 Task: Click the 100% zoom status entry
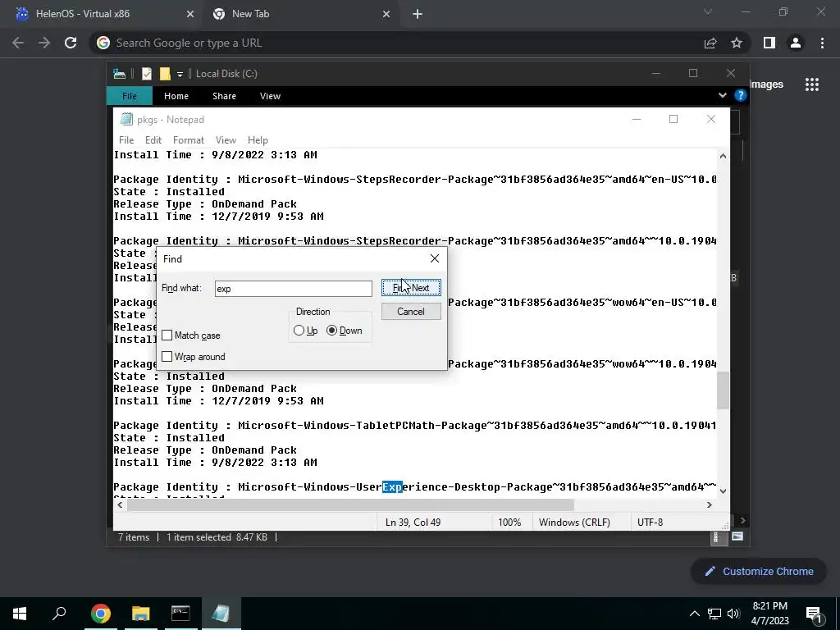tap(509, 522)
